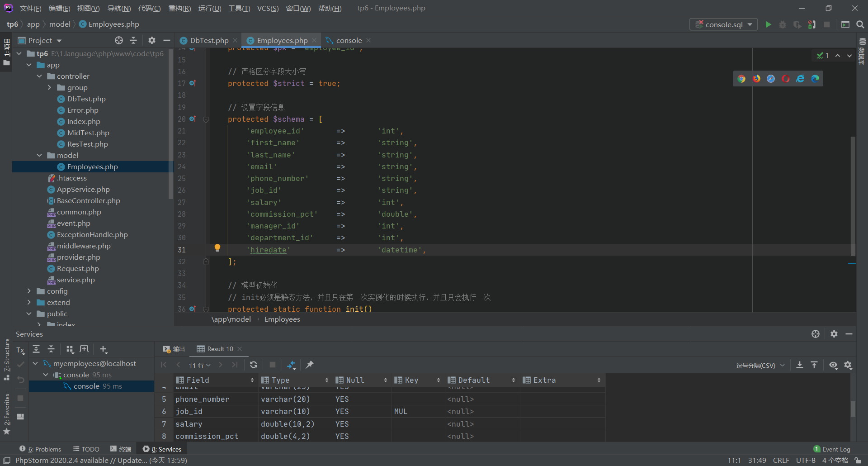
Task: Expand all services in Services toolbar
Action: (36, 349)
